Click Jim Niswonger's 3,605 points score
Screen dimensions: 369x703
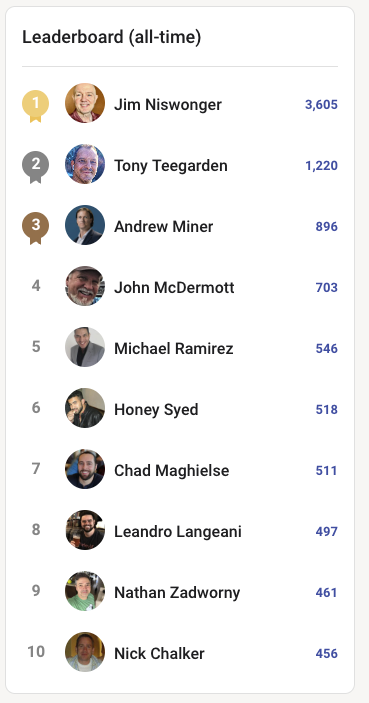pyautogui.click(x=321, y=104)
